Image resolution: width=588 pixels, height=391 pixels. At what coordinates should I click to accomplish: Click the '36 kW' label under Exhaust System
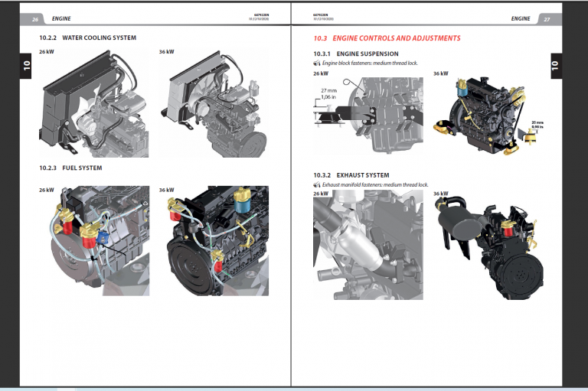(x=441, y=194)
